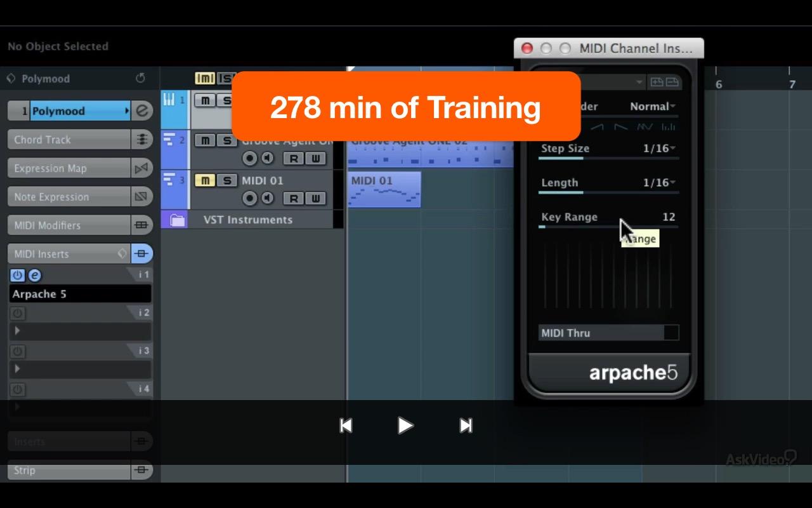Enable Write automation on MIDI 01 track

pyautogui.click(x=315, y=199)
